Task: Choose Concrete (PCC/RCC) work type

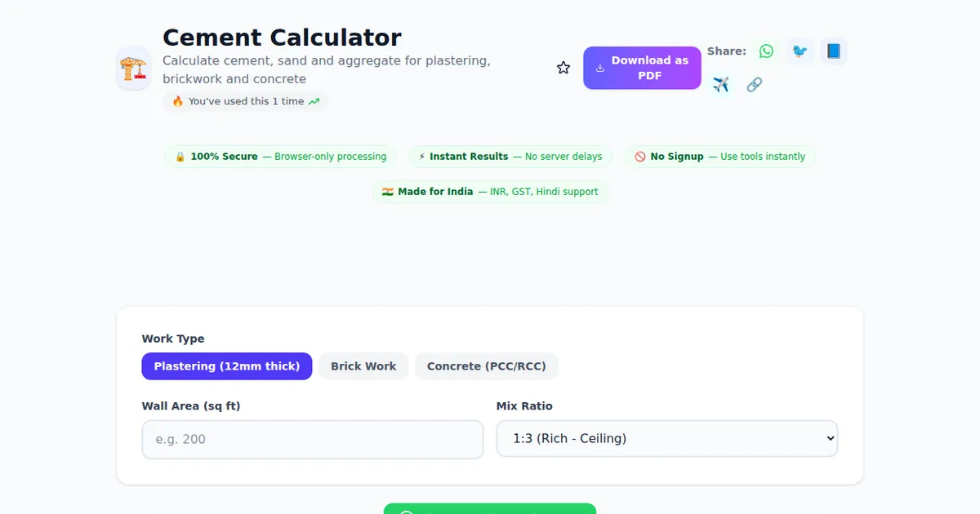Action: click(487, 366)
